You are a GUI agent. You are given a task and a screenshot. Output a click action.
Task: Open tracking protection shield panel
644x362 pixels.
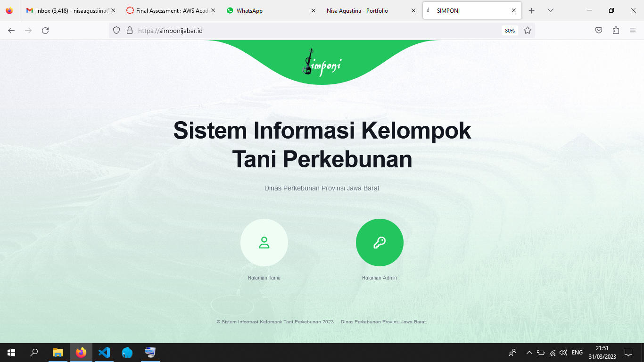pyautogui.click(x=116, y=31)
